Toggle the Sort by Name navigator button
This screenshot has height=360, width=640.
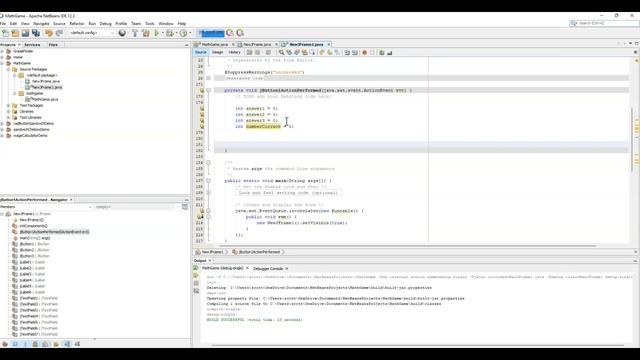click(x=67, y=344)
